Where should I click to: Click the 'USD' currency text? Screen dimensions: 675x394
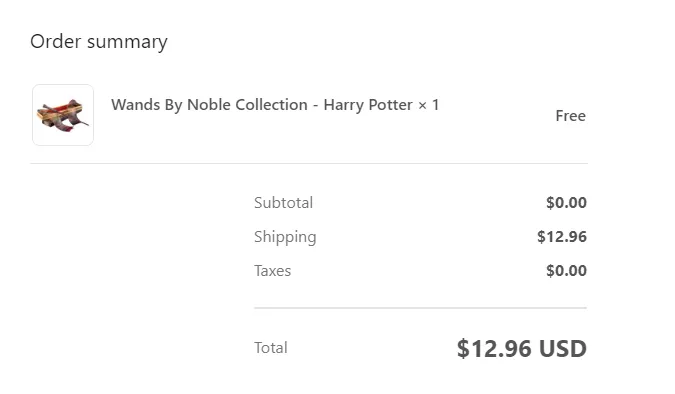tap(563, 348)
